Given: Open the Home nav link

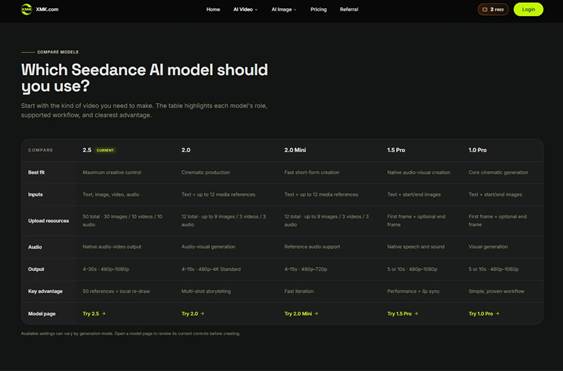Looking at the screenshot, I should click(x=213, y=9).
